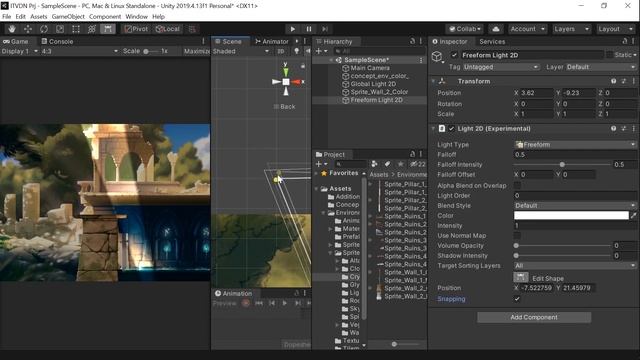This screenshot has width=640, height=360.
Task: Toggle Local handle rotation
Action: coord(168,29)
